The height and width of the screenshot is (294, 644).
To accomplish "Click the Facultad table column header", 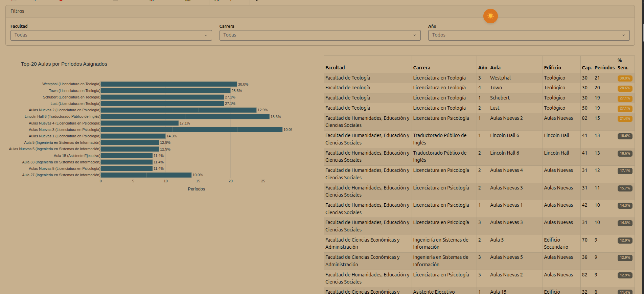I will tap(335, 68).
